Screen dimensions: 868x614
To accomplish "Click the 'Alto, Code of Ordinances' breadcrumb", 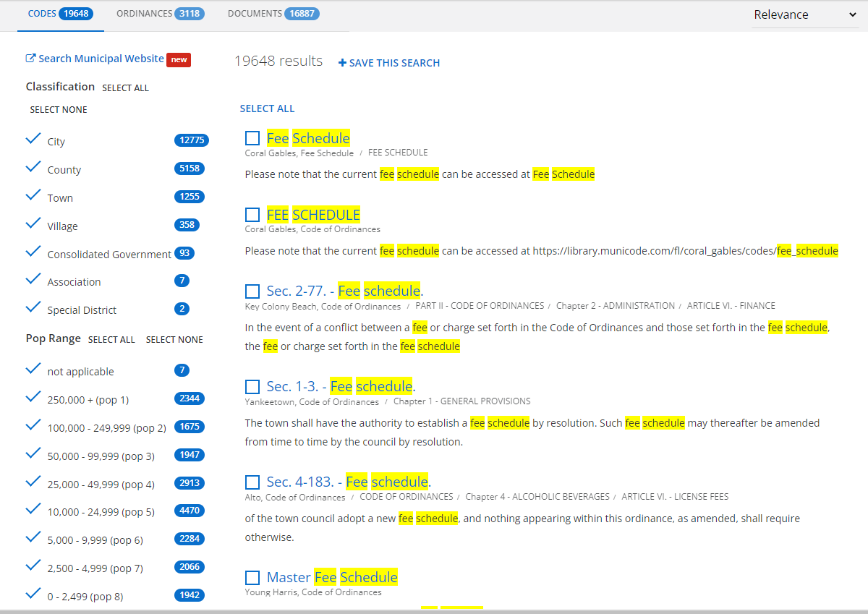I will coord(295,497).
